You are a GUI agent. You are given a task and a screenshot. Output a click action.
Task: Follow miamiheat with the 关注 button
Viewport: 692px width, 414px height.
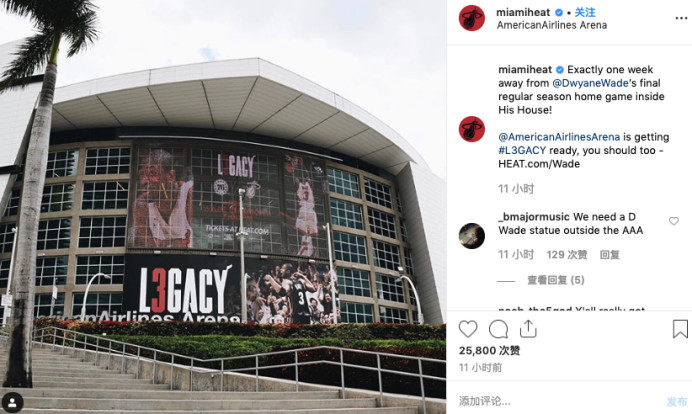(x=585, y=12)
